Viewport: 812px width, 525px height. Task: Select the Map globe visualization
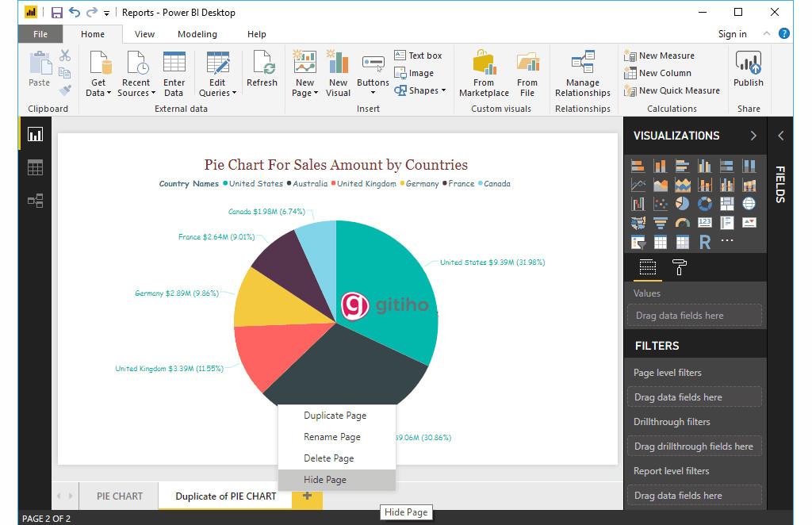coord(749,204)
